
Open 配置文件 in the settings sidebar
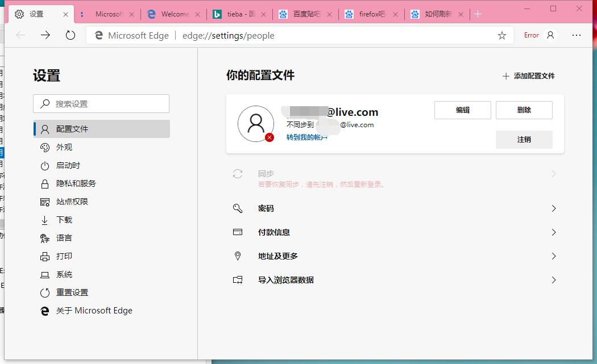(102, 129)
